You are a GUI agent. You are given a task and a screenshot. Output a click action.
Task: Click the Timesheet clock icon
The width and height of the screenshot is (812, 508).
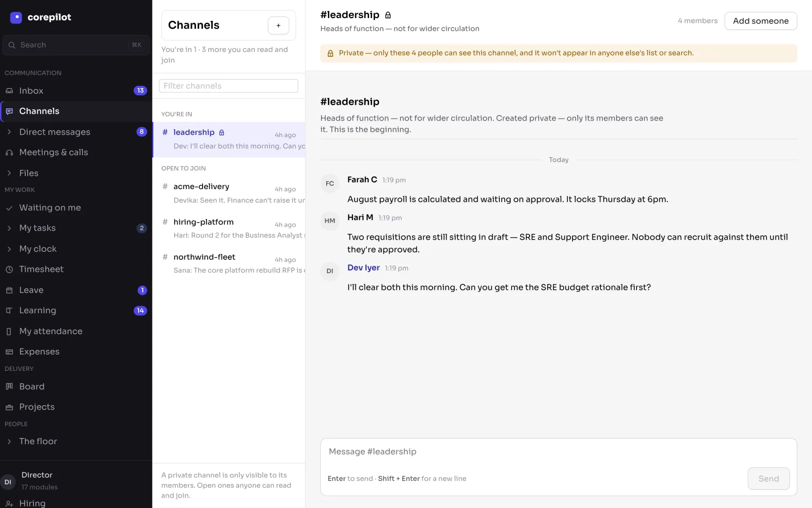point(9,270)
